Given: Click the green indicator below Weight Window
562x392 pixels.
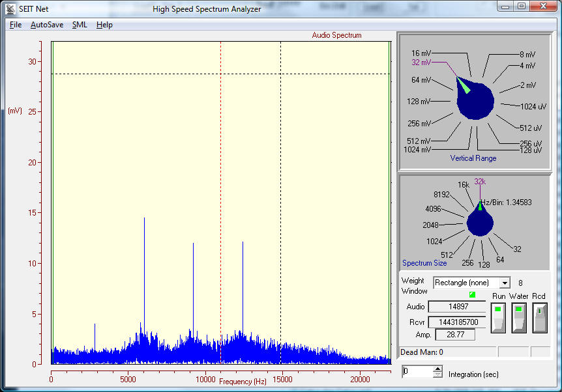Looking at the screenshot, I should [x=473, y=295].
